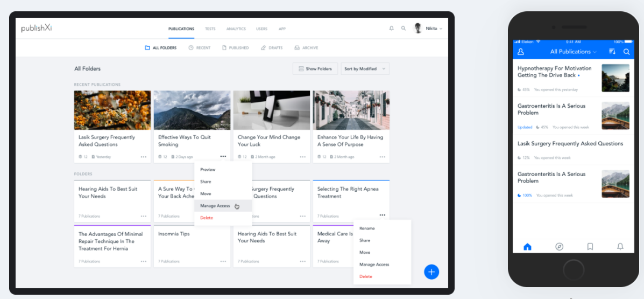Open more options for Effective Ways To Quit Smoking
Image resolution: width=644 pixels, height=299 pixels.
[x=223, y=156]
